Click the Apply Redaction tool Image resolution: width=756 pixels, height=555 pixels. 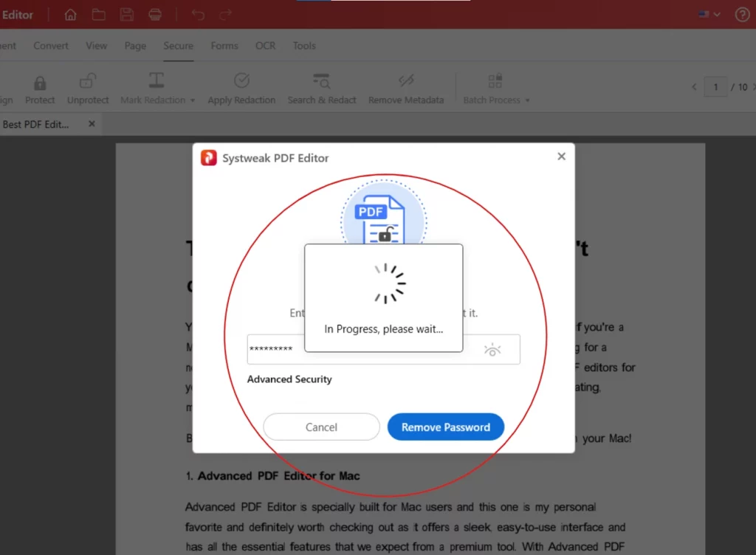(x=241, y=89)
